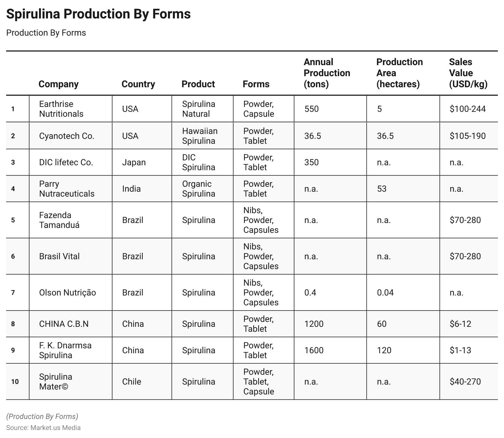Click the Company column header

58,84
